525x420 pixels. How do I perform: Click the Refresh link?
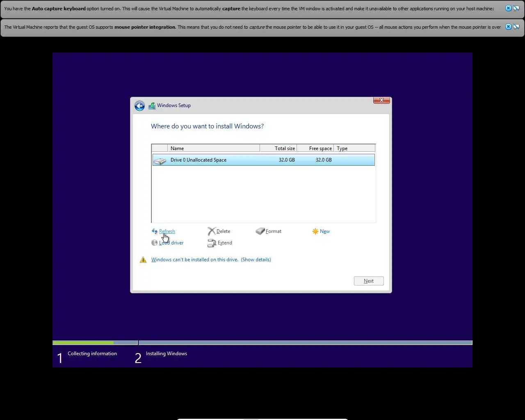coord(167,231)
